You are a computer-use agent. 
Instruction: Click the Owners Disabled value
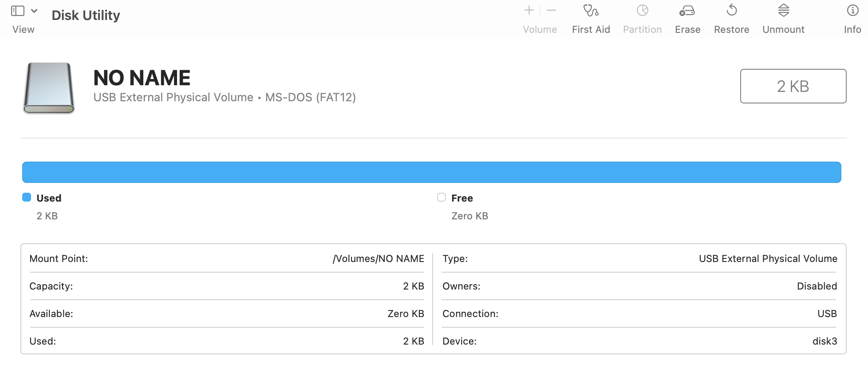(x=817, y=286)
